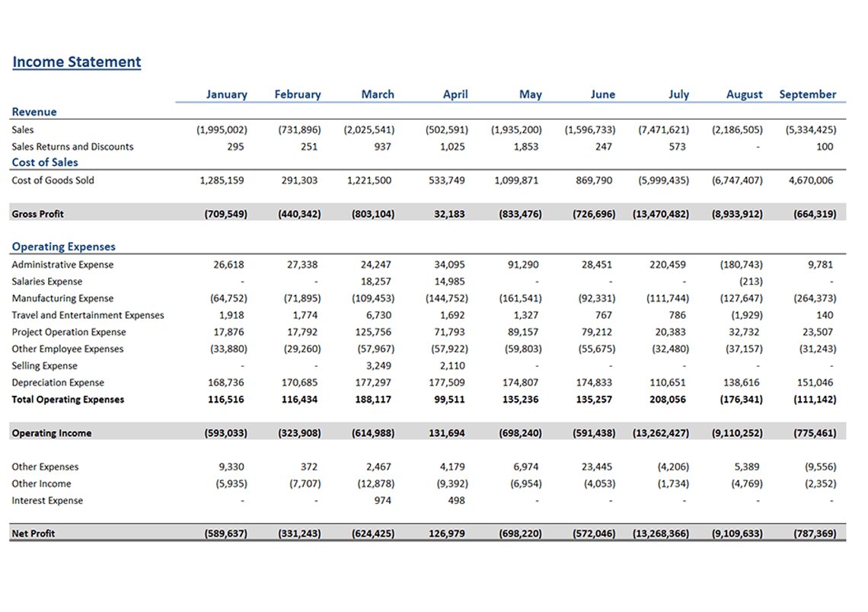Click the Gross Profit row label
This screenshot has height=612, width=868.
click(38, 214)
